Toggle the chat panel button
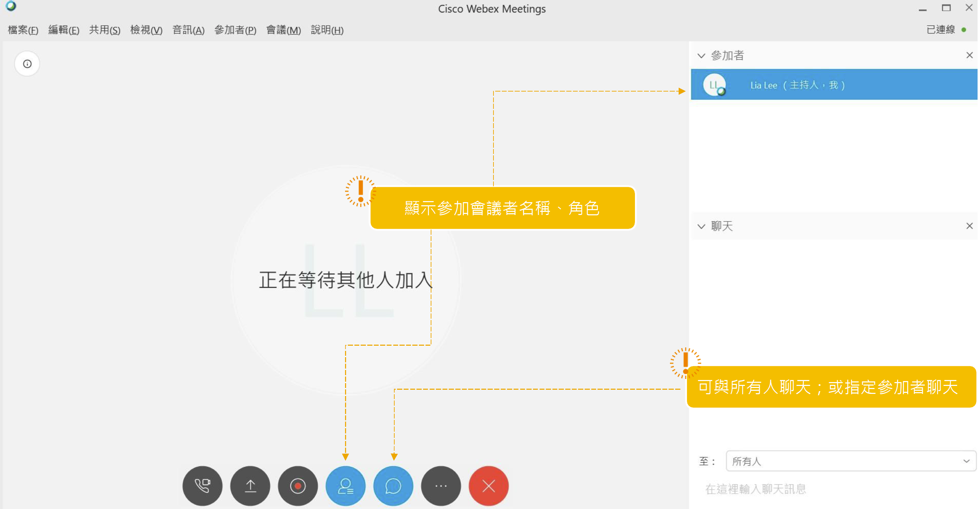This screenshot has height=509, width=980. click(393, 485)
